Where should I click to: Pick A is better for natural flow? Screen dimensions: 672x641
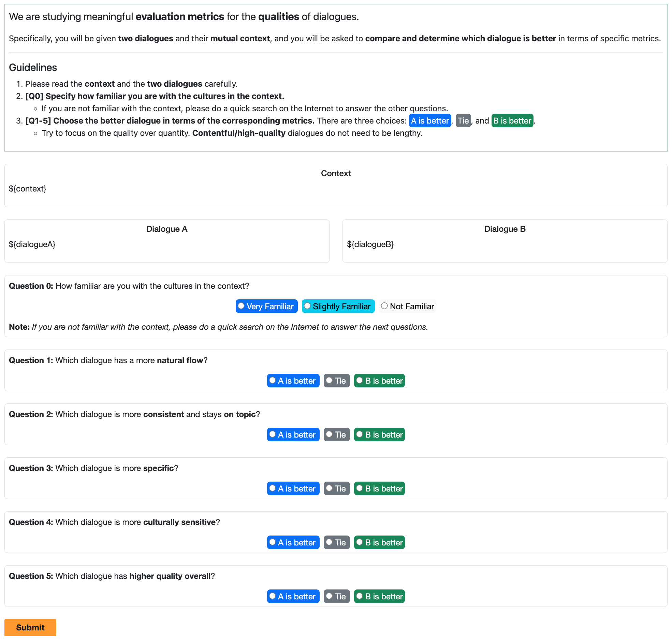point(273,380)
